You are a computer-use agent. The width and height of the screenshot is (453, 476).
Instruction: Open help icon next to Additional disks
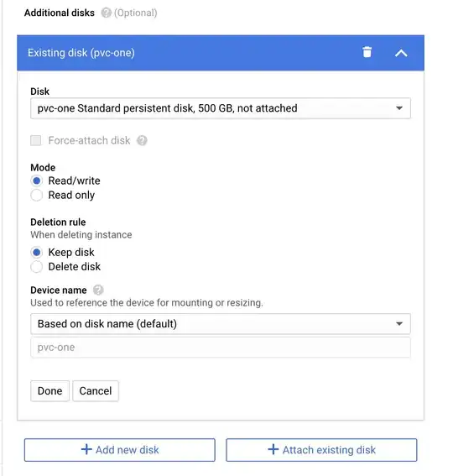(x=106, y=13)
